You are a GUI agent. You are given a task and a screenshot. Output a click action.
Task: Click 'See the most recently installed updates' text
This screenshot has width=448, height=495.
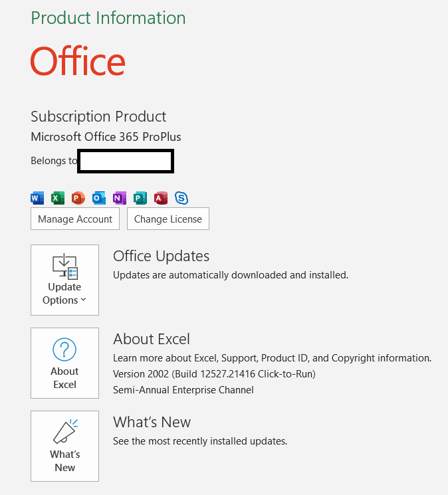pos(200,441)
